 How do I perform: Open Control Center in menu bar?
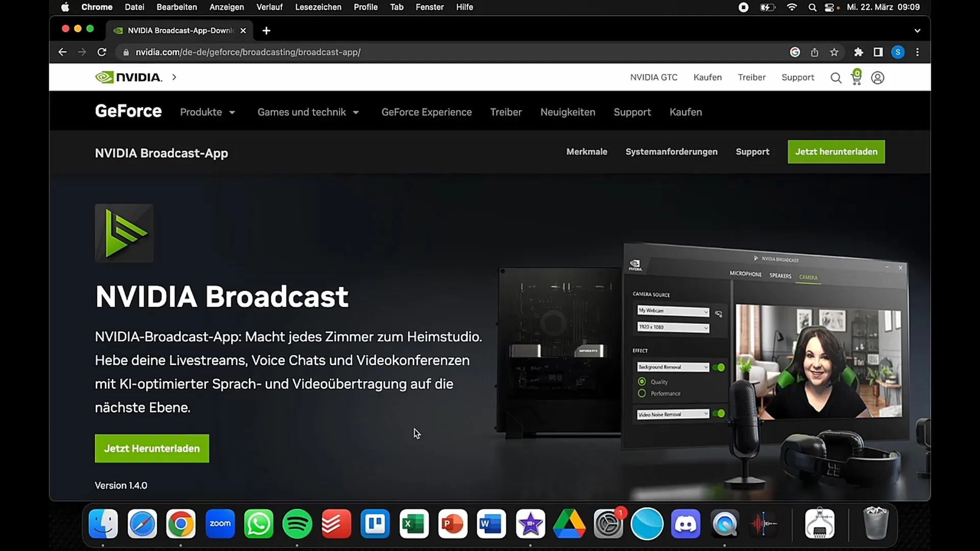[830, 7]
